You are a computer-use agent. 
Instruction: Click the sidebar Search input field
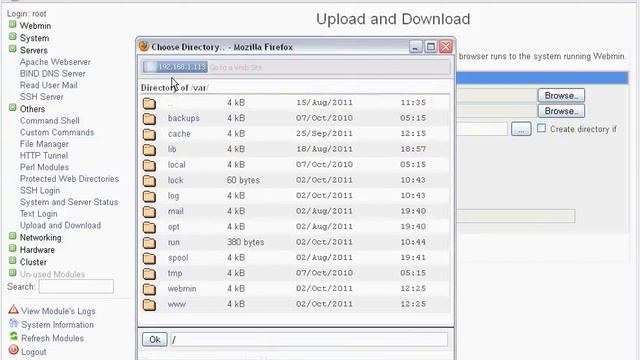pos(76,287)
